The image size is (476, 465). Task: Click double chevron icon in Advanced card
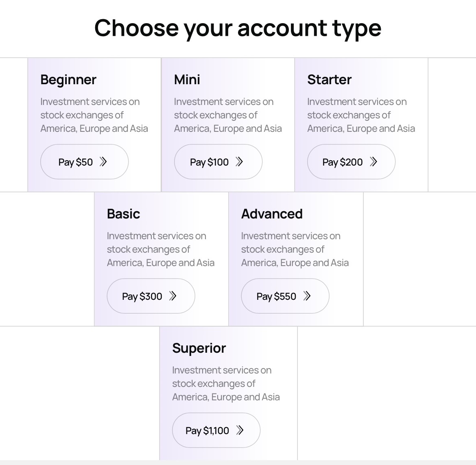(307, 296)
